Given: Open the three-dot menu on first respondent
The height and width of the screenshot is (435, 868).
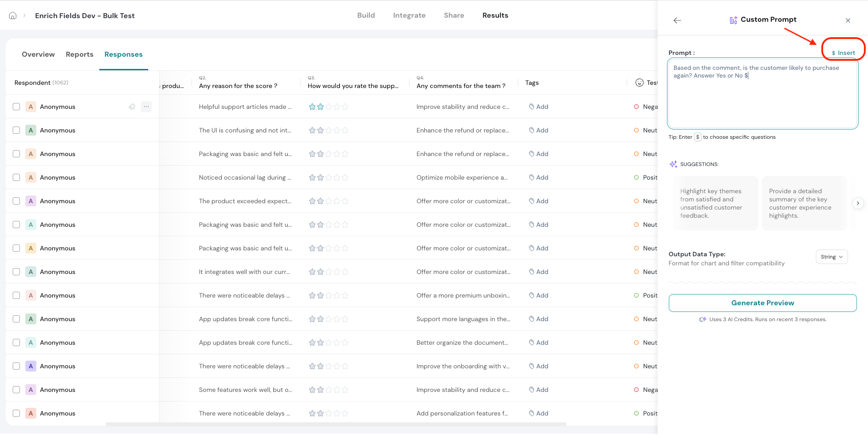Looking at the screenshot, I should click(146, 107).
